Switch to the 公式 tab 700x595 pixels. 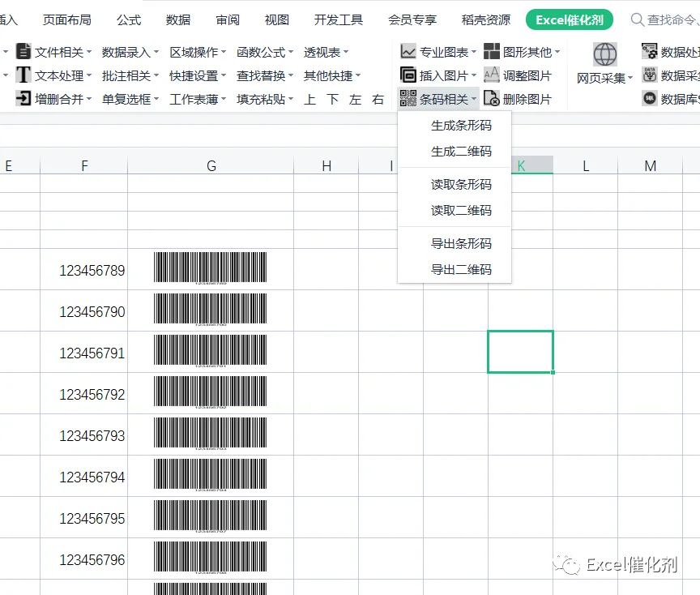(x=129, y=20)
